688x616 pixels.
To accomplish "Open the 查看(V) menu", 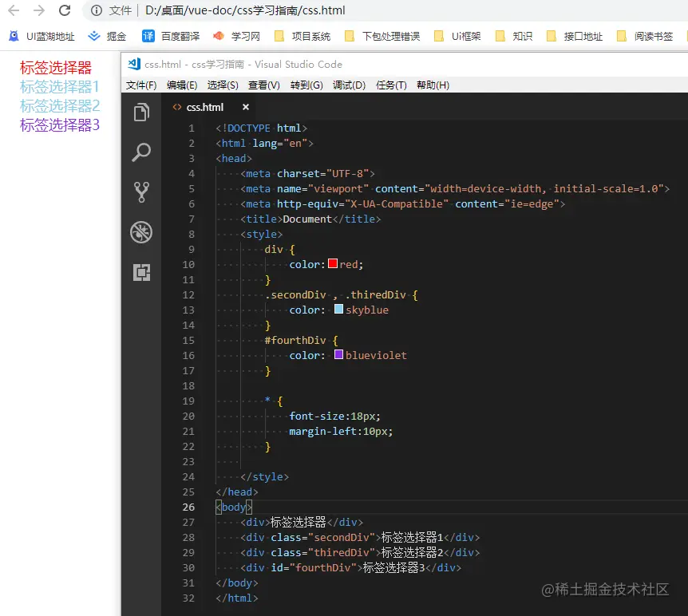I will coord(264,85).
